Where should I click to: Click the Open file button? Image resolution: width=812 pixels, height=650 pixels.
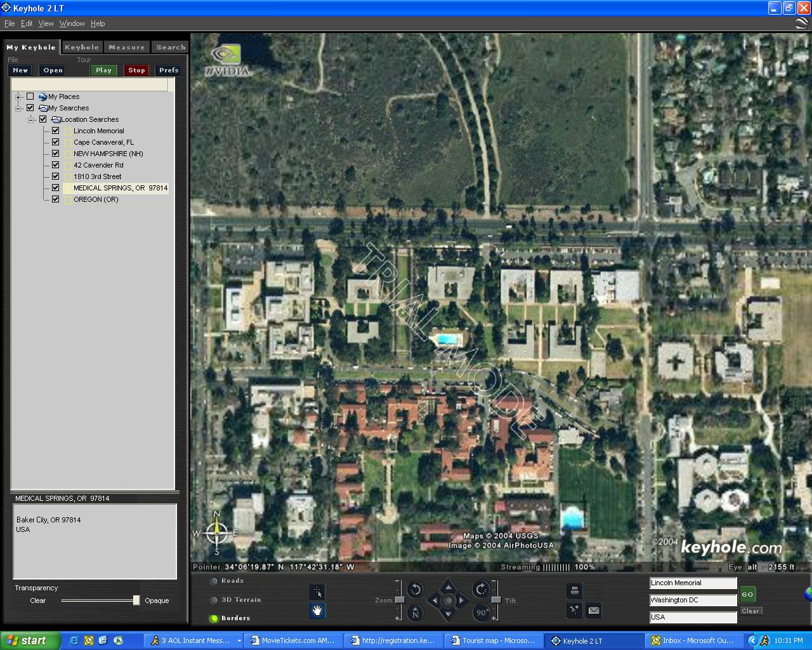[x=53, y=70]
